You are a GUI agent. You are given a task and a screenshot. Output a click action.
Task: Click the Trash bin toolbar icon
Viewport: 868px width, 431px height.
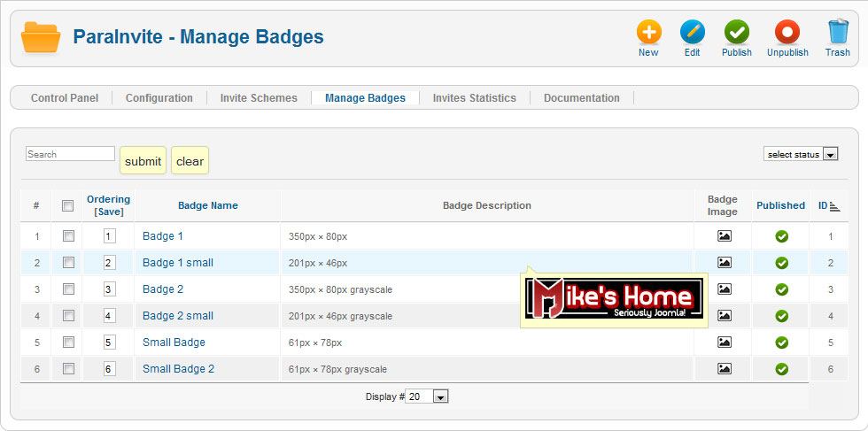point(838,32)
